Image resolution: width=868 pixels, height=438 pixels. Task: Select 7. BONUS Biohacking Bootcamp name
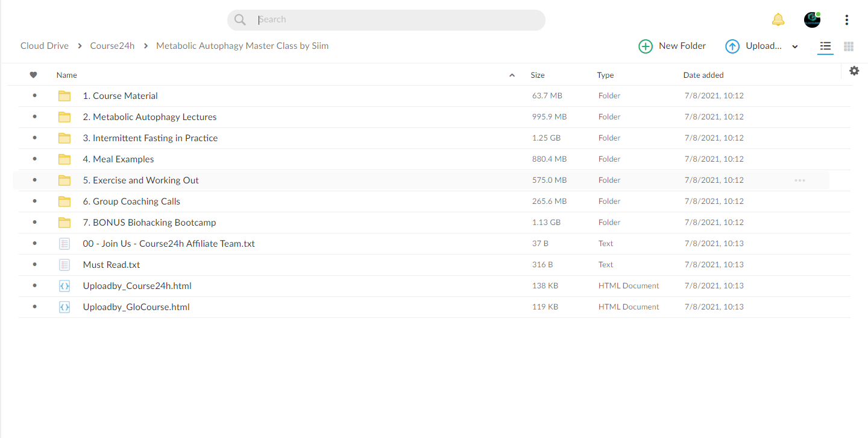pyautogui.click(x=149, y=223)
